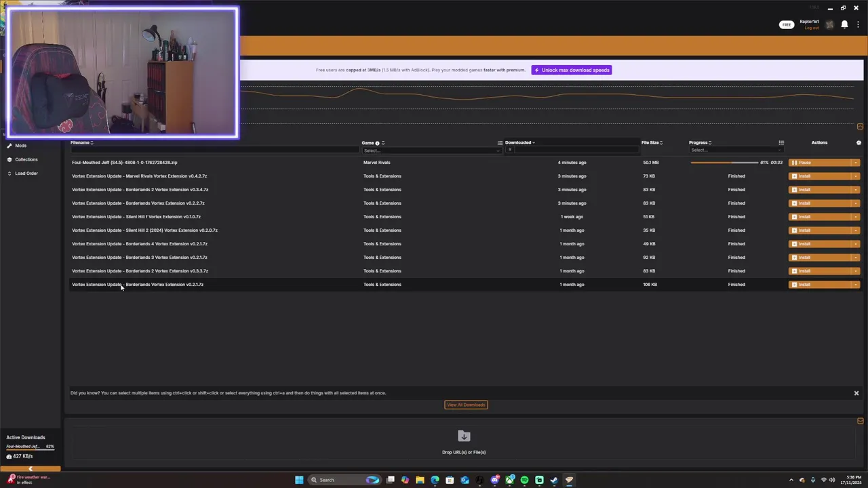Open action dropdown for Silent Hill f extension

point(856,217)
